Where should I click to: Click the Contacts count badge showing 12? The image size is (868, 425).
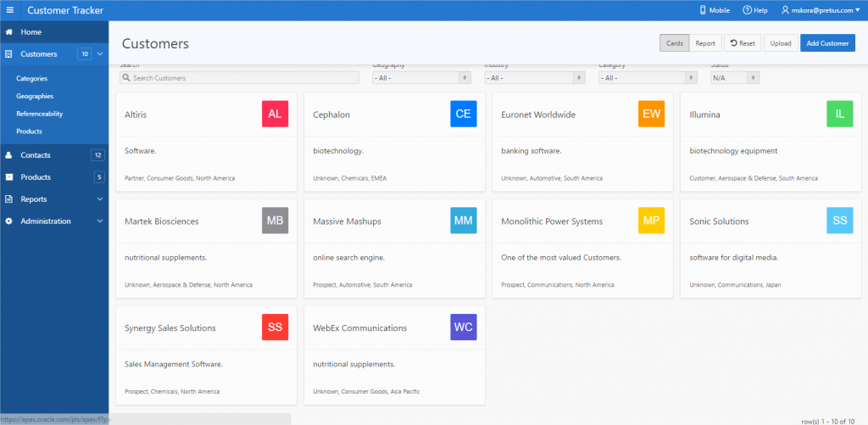point(97,155)
